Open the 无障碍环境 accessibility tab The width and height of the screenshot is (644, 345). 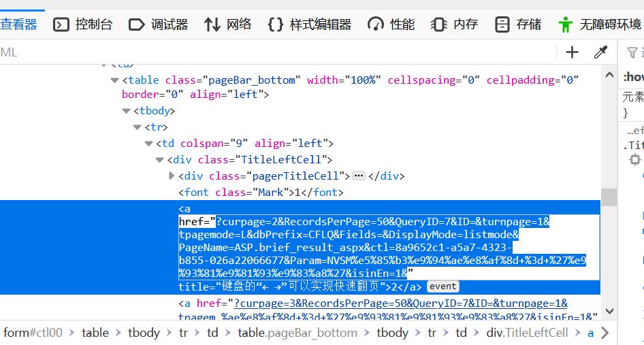(600, 24)
